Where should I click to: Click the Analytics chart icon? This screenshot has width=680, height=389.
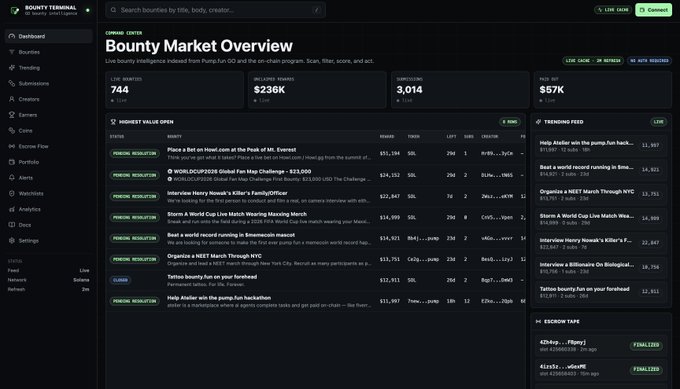12,209
